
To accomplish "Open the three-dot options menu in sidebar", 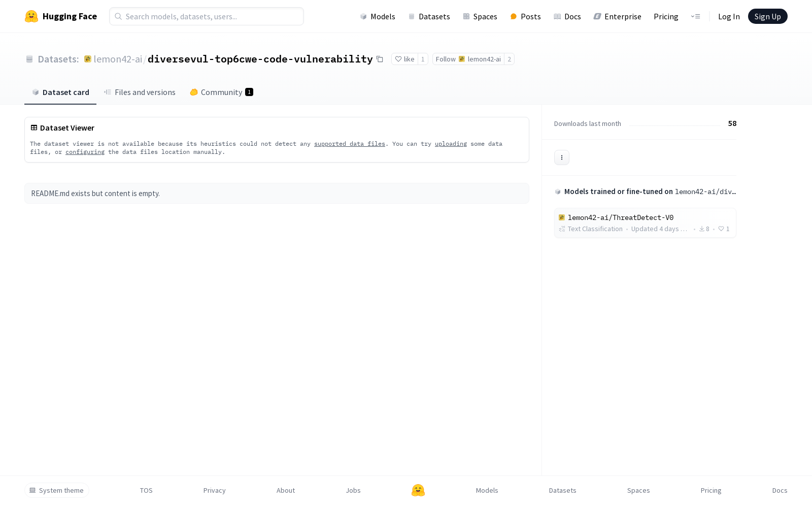I will point(561,157).
